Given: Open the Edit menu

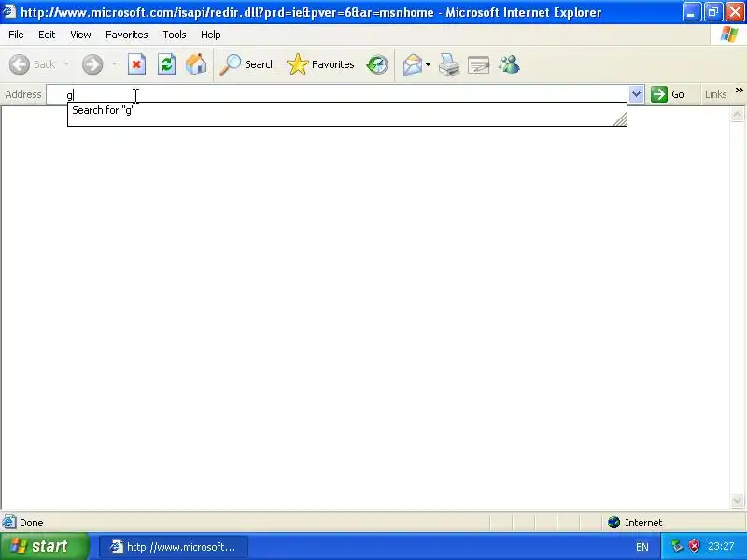Looking at the screenshot, I should click(47, 35).
